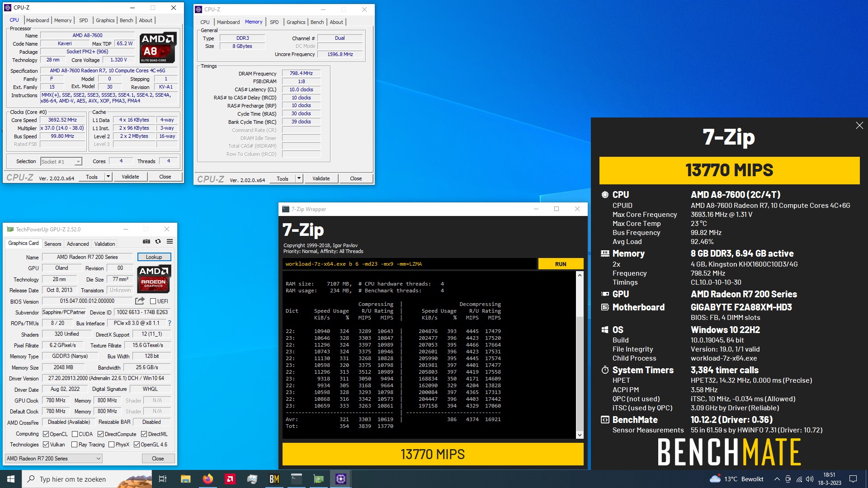Click scroll-down arrow in 7-Zip Wrapper output

pyautogui.click(x=580, y=435)
